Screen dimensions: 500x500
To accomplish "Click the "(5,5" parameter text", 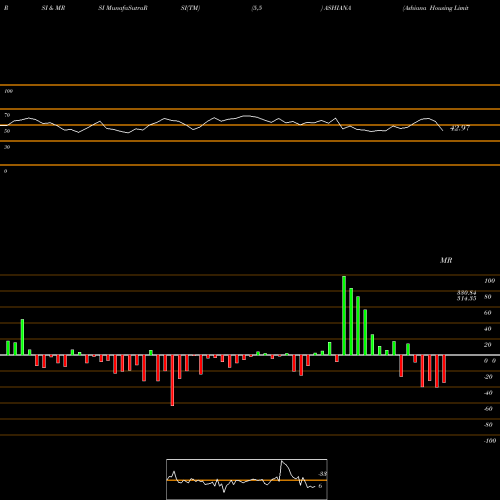I will coord(257,8).
